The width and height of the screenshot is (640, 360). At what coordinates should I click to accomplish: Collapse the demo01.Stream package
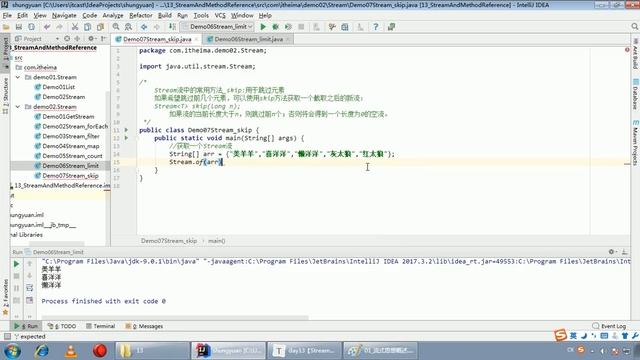coord(18,77)
